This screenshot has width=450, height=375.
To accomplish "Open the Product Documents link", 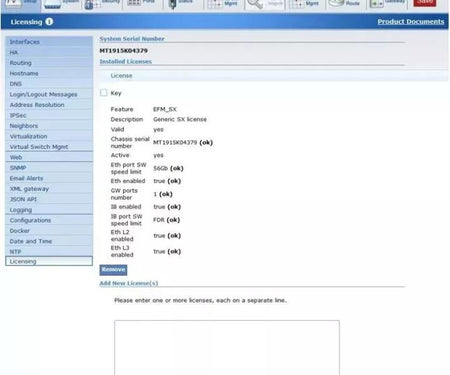I will click(x=411, y=22).
